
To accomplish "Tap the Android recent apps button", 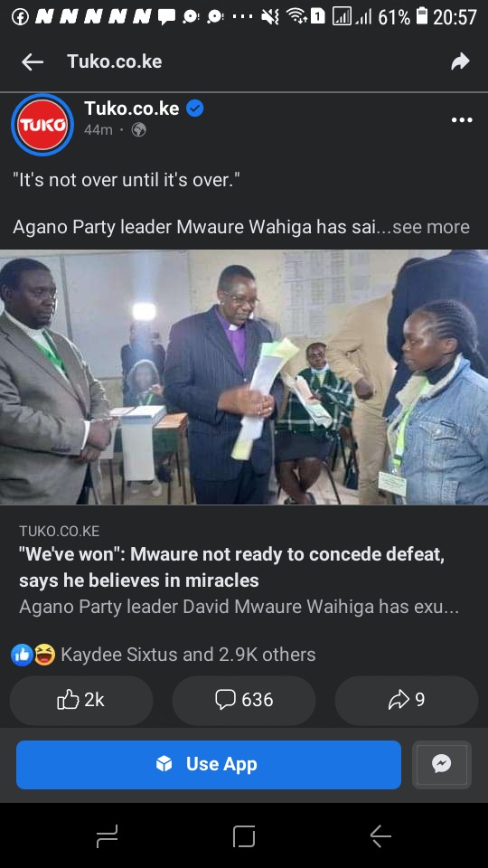I will 107,835.
